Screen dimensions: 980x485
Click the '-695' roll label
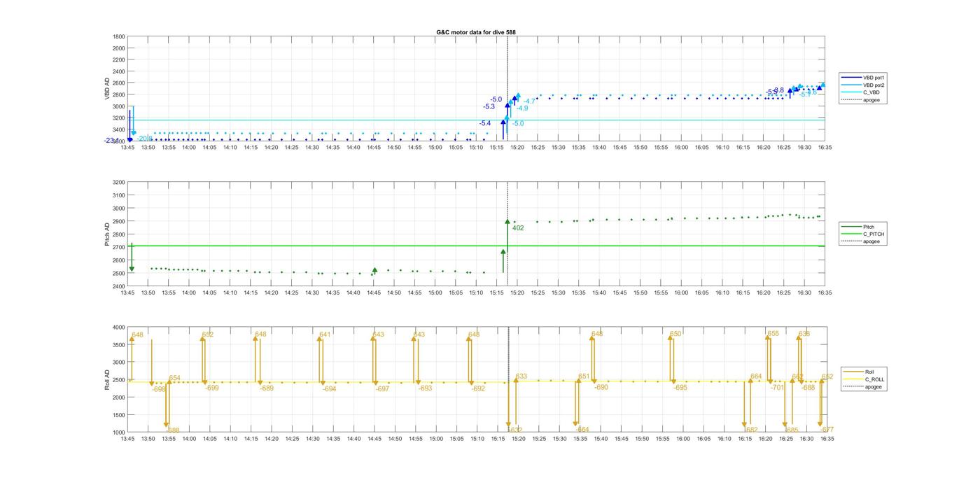coord(680,388)
